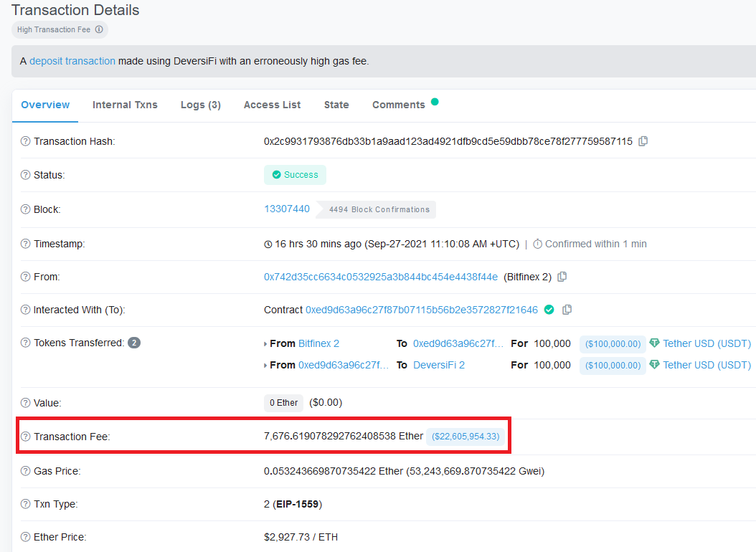Click help icon beside Value
The height and width of the screenshot is (552, 756).
[26, 403]
